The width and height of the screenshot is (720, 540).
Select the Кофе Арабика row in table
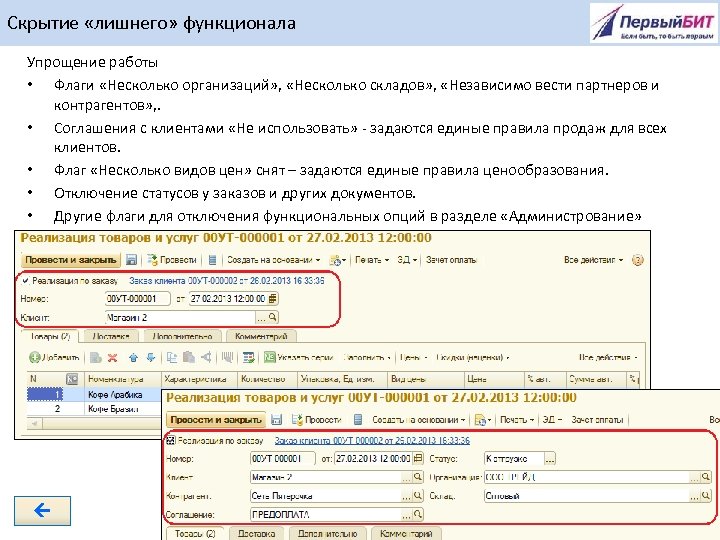[x=94, y=394]
